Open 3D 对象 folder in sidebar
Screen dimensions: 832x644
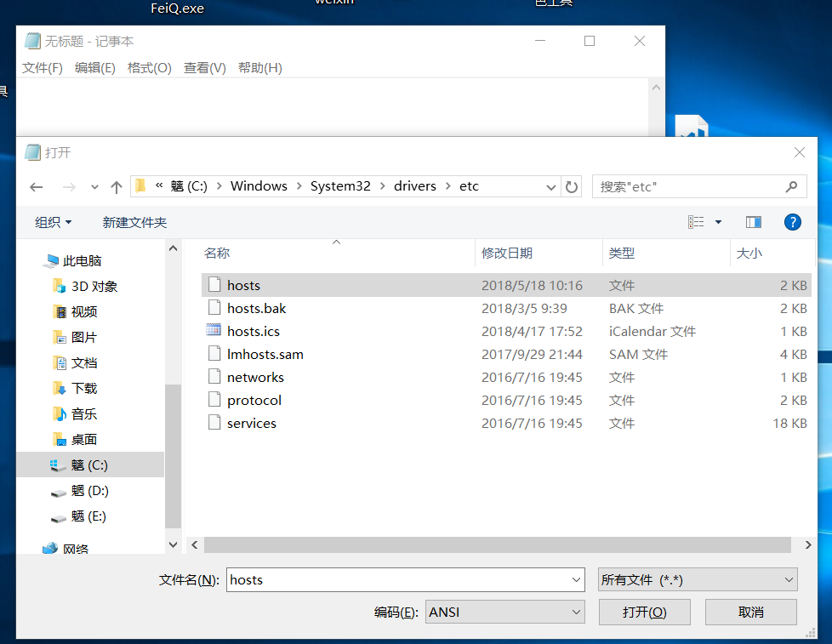85,287
